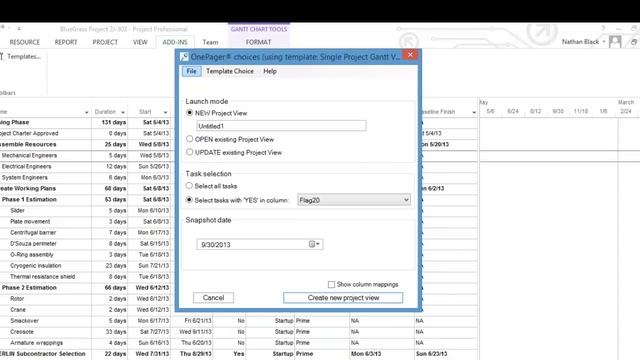Click the Untitled1 project view name field
Screen dimensions: 640x360
click(x=281, y=126)
